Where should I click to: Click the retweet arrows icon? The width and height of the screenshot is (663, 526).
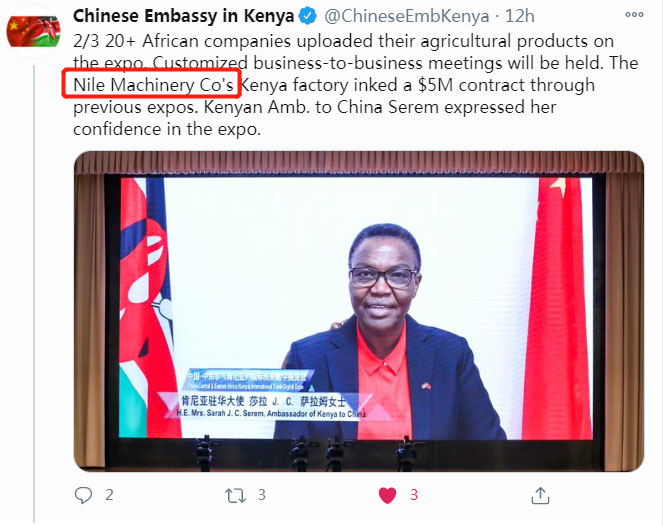(x=235, y=495)
